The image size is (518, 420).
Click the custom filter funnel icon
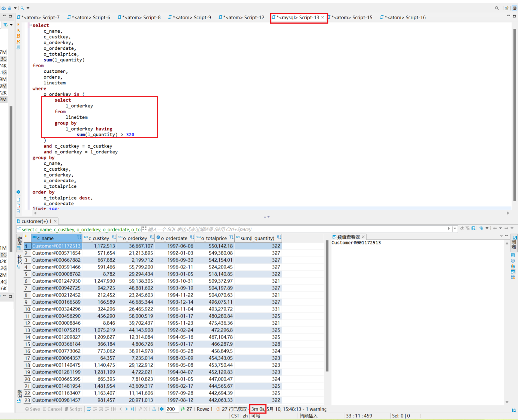pos(468,228)
